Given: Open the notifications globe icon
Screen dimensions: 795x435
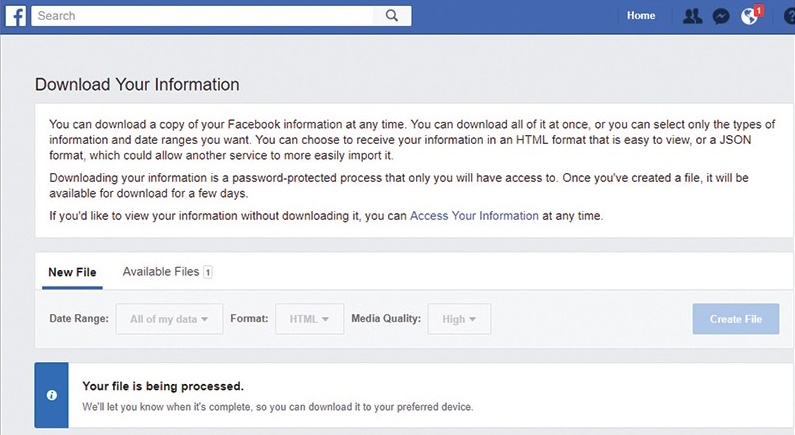Looking at the screenshot, I should (x=750, y=16).
